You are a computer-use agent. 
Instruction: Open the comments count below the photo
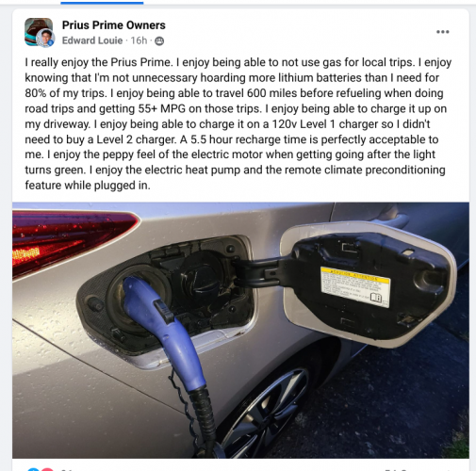398,469
